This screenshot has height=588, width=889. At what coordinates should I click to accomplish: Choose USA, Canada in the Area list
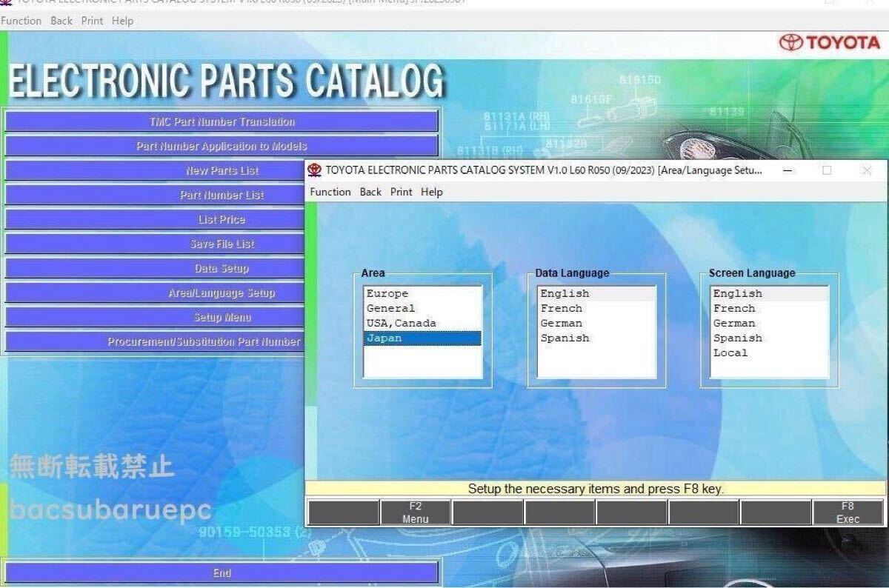(401, 324)
